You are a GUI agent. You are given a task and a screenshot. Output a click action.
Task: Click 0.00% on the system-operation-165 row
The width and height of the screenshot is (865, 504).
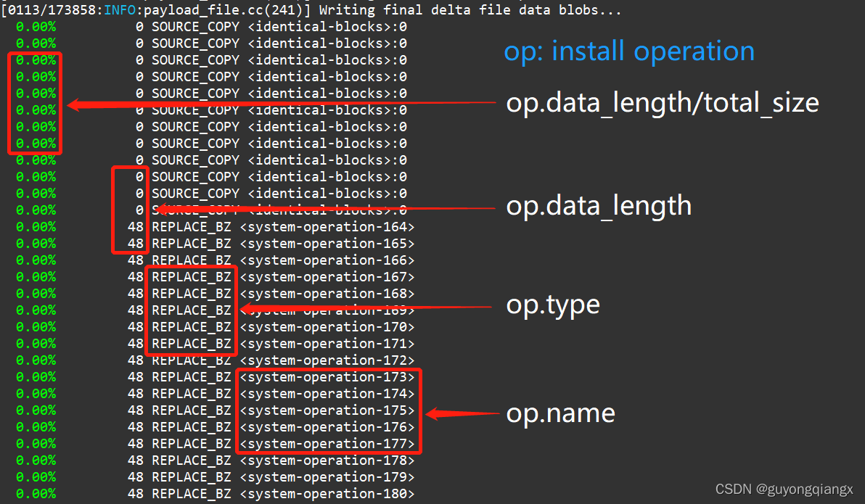click(36, 244)
